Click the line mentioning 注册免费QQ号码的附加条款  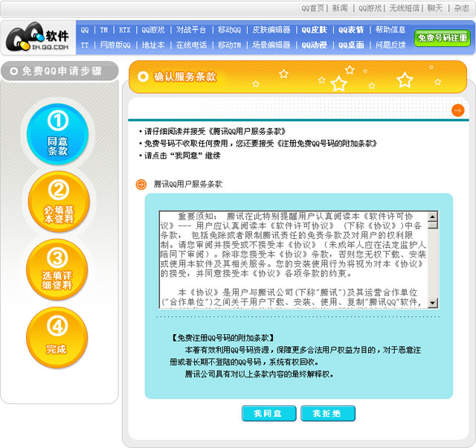point(260,144)
